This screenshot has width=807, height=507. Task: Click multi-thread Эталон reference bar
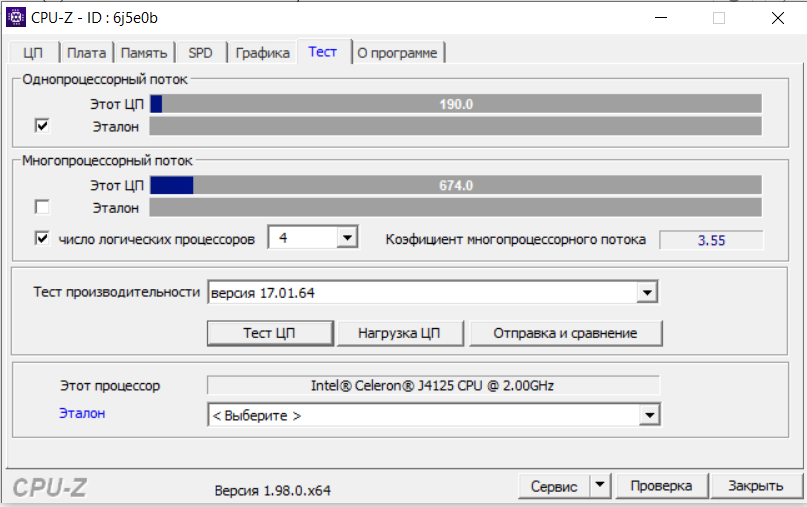coord(455,207)
